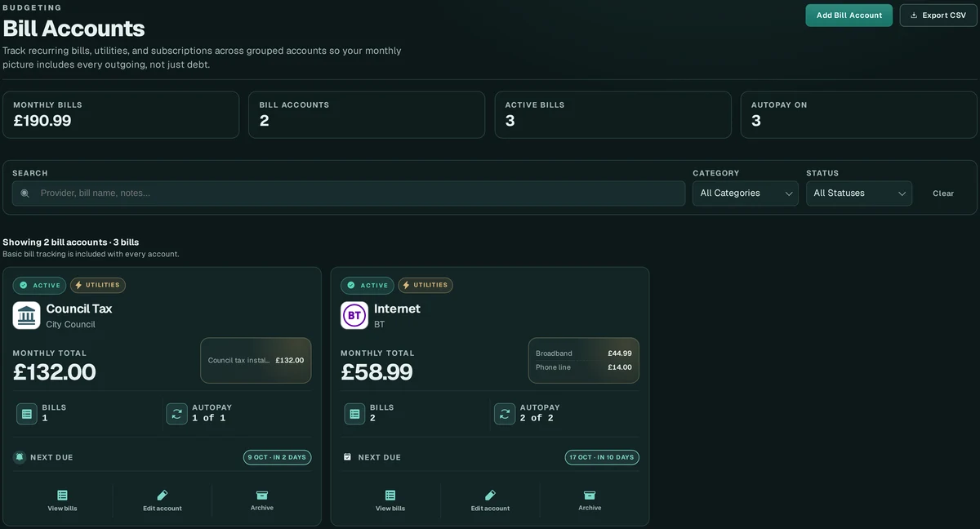Edit the Internet BT account
This screenshot has width=980, height=529.
(x=490, y=500)
